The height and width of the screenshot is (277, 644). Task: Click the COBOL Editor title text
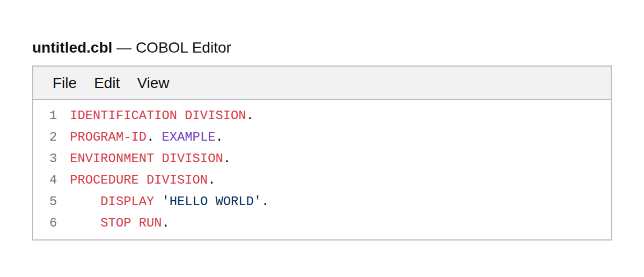click(184, 48)
